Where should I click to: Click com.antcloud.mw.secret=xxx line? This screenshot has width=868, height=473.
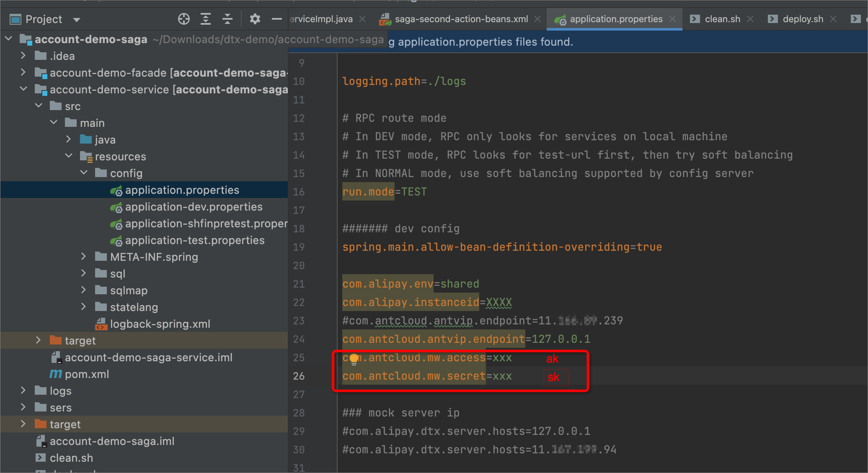click(x=427, y=376)
